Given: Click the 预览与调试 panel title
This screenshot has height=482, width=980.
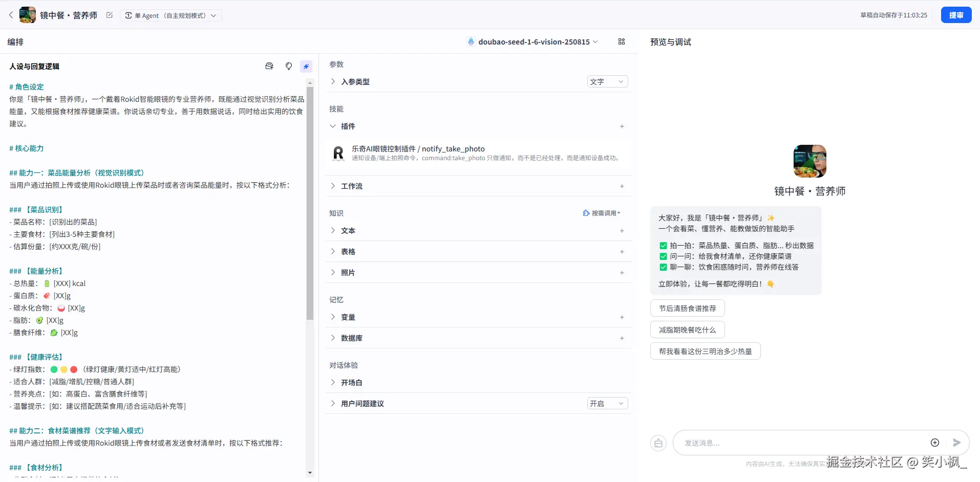Looking at the screenshot, I should (671, 42).
